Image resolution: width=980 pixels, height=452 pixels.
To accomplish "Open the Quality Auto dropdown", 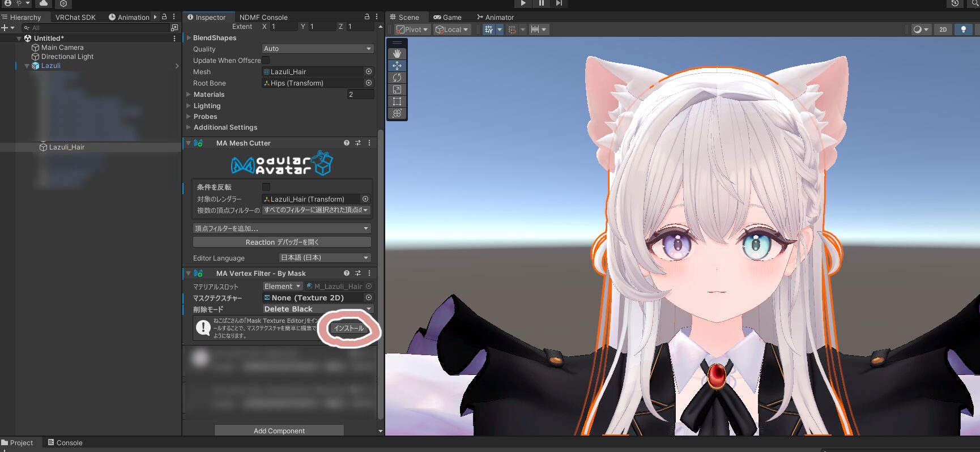I will 317,49.
